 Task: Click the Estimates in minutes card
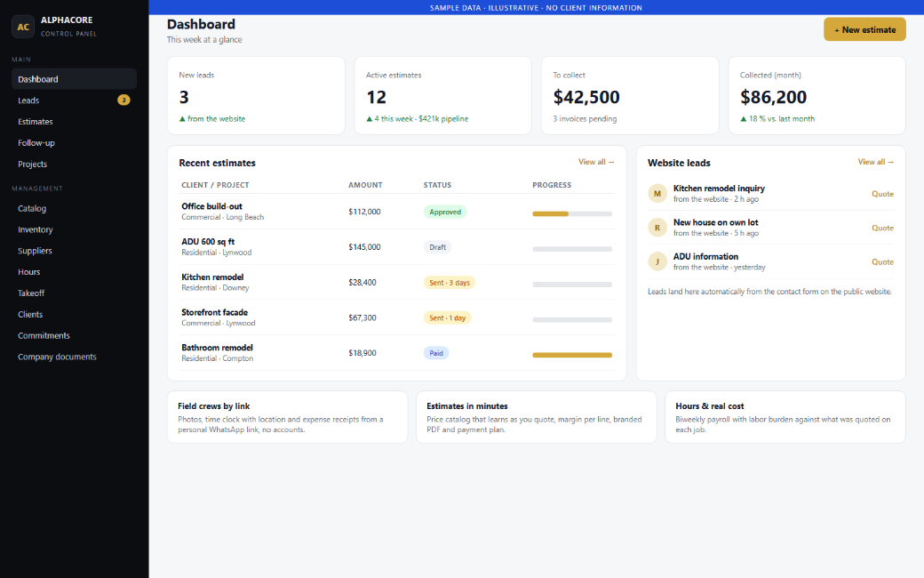click(537, 417)
